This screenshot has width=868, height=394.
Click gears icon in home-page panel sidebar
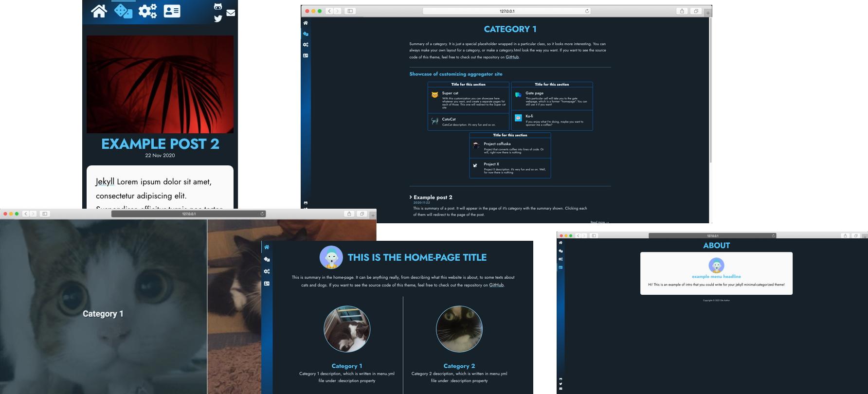click(x=267, y=271)
